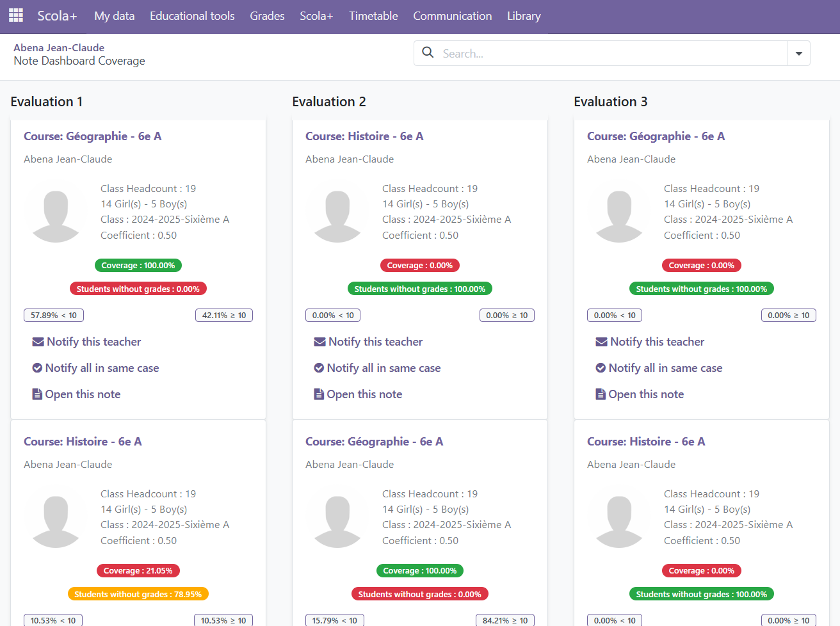Image resolution: width=840 pixels, height=626 pixels.
Task: Click the Scola+ brand title
Action: 57,16
